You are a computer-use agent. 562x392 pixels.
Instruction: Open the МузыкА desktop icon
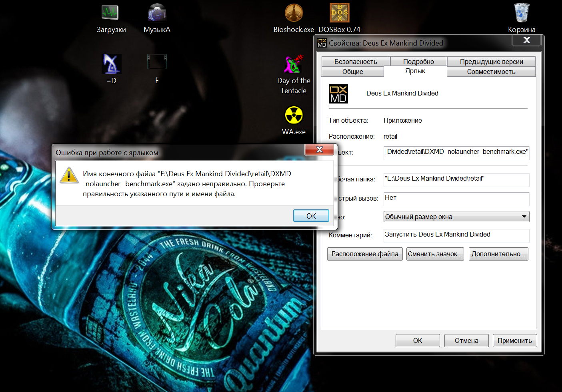157,19
